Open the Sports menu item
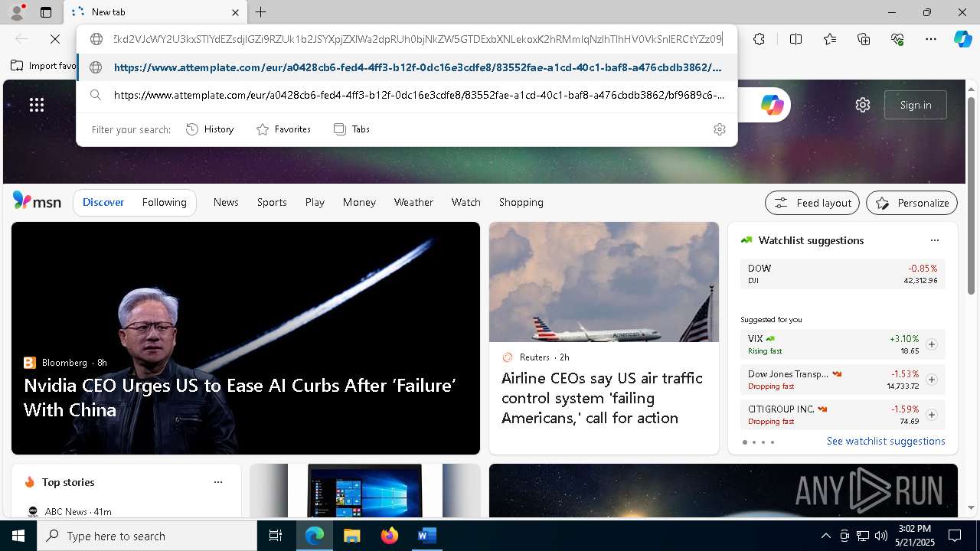 coord(272,202)
